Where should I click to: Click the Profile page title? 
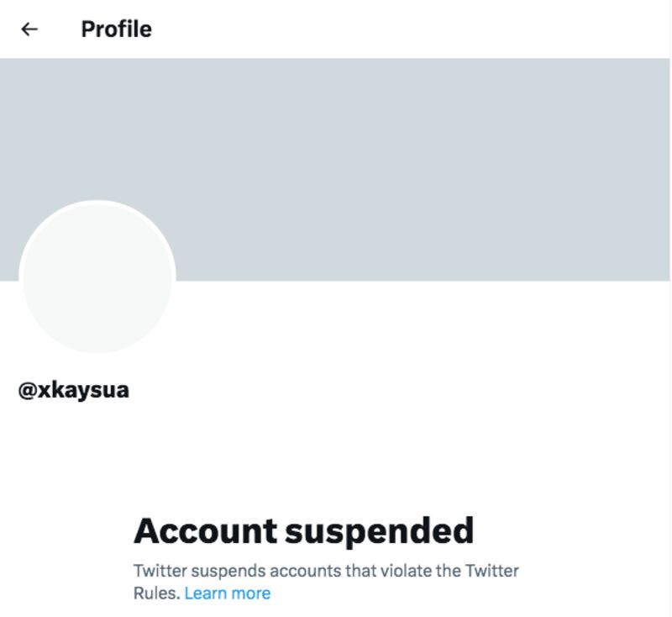(x=116, y=29)
